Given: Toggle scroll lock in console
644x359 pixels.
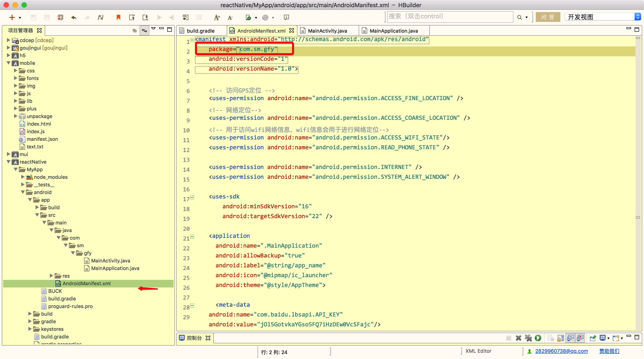Looking at the screenshot, I should [x=561, y=338].
